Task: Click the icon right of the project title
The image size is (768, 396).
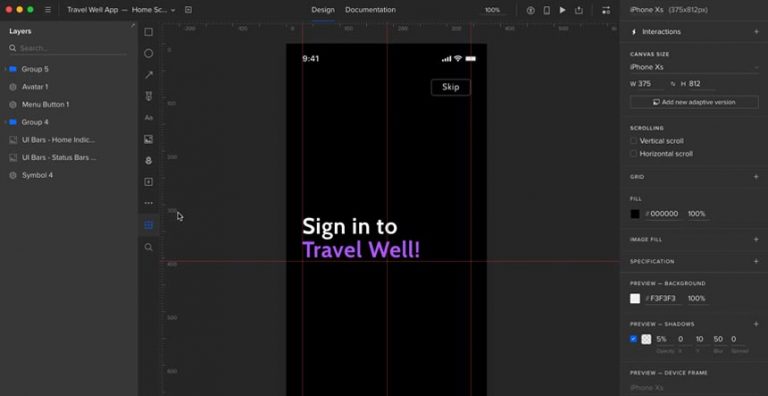Action: tap(189, 10)
